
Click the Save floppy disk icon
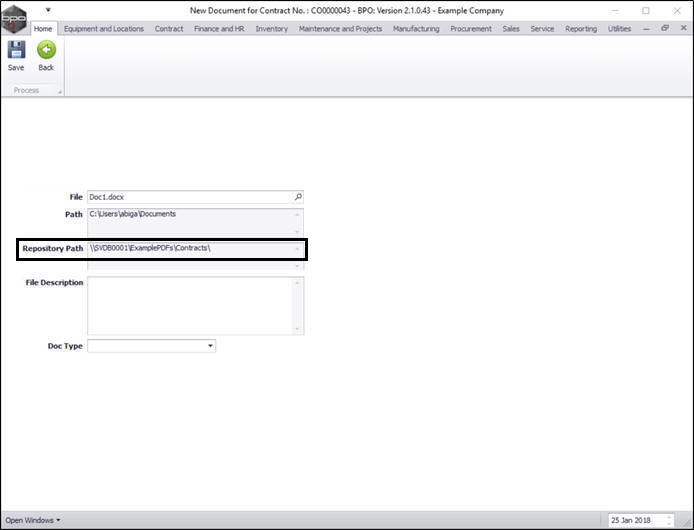tap(16, 50)
